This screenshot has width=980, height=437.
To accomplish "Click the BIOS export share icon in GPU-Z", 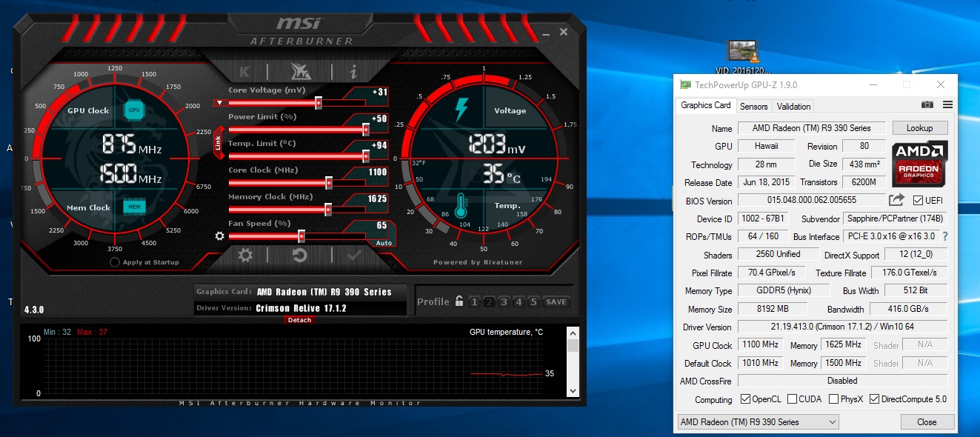I will 896,200.
